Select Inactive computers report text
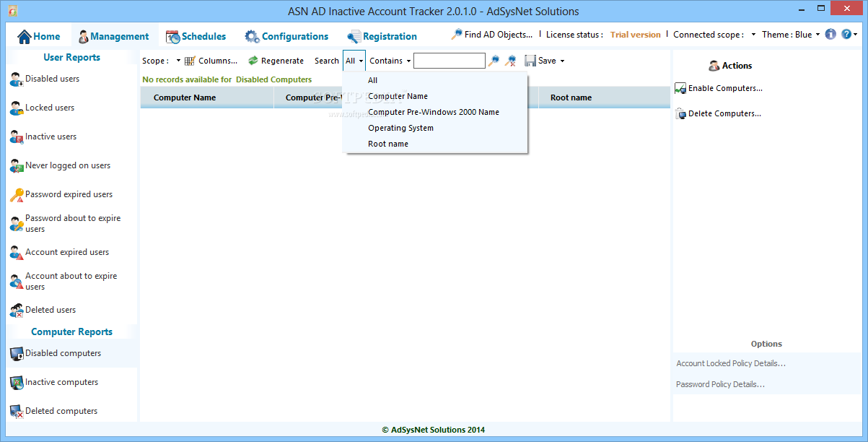 [x=61, y=382]
